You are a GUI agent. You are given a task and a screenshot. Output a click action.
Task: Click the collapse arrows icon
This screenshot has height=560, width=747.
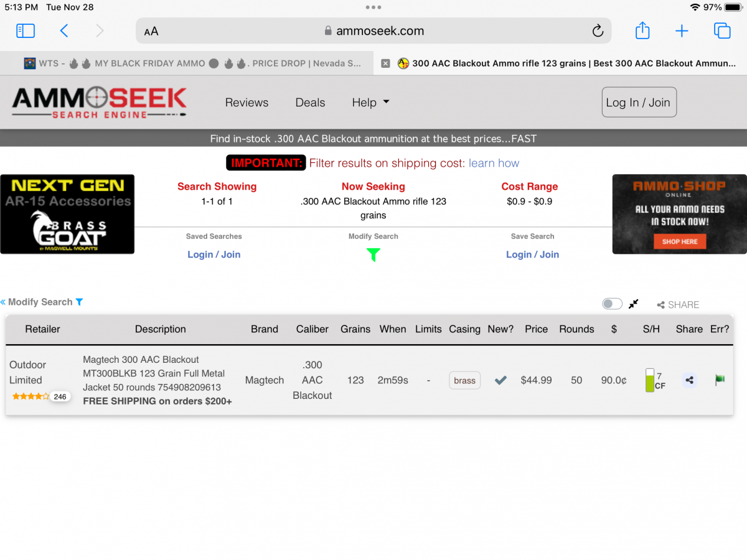[x=634, y=304]
